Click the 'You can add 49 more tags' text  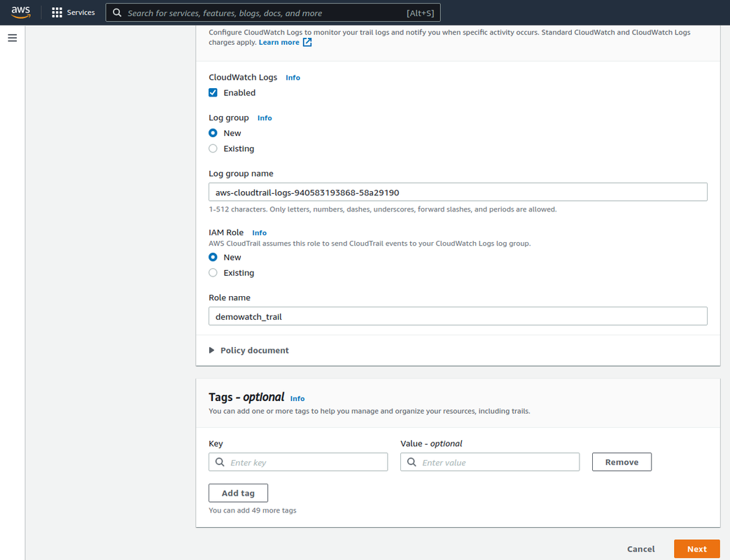click(x=253, y=511)
